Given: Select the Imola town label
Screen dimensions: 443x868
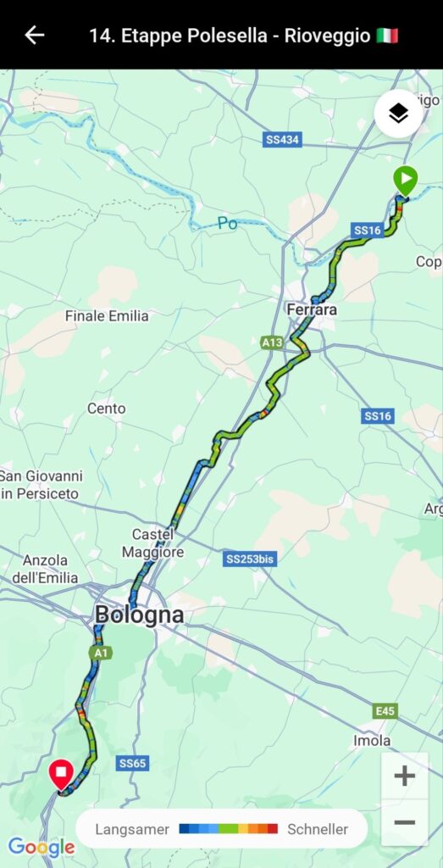Looking at the screenshot, I should (x=372, y=740).
